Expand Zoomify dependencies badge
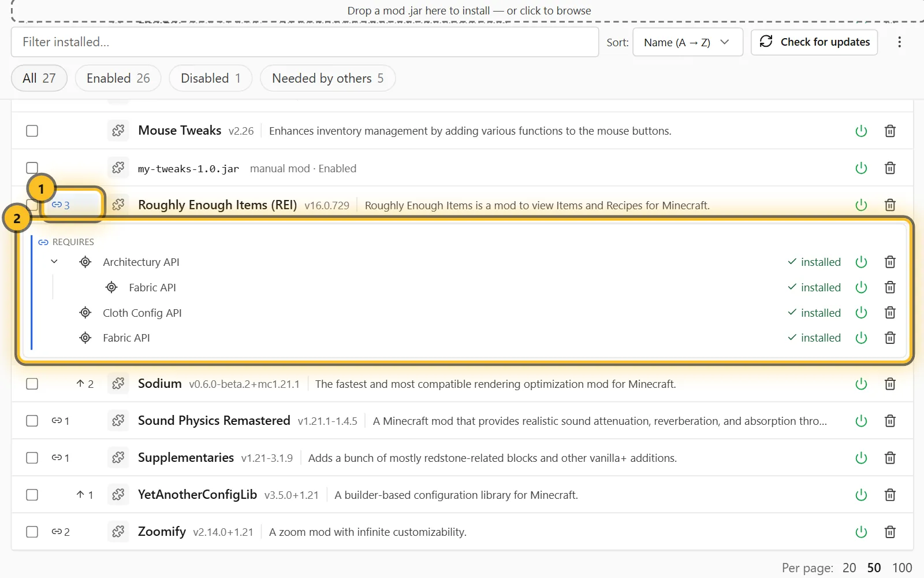The width and height of the screenshot is (924, 578). 61,532
